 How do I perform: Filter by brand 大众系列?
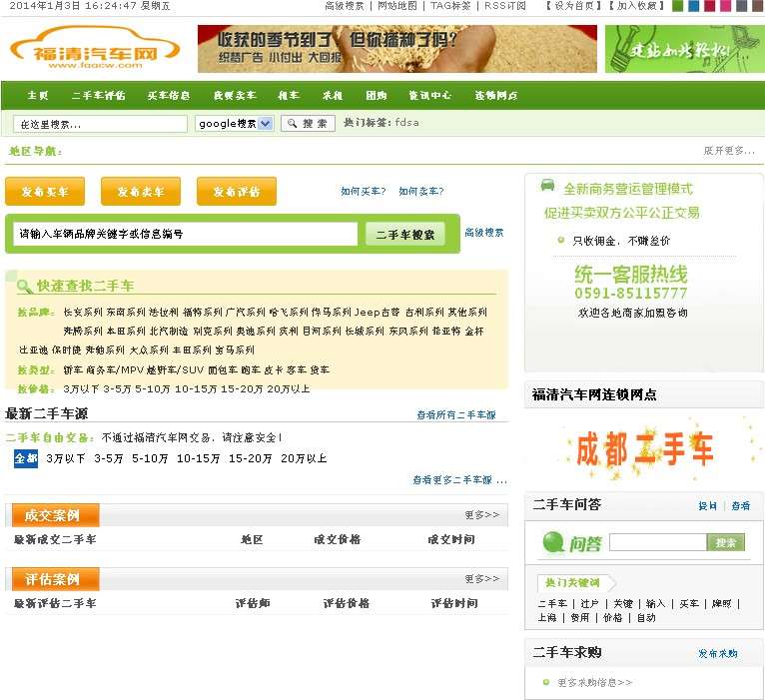click(x=149, y=350)
